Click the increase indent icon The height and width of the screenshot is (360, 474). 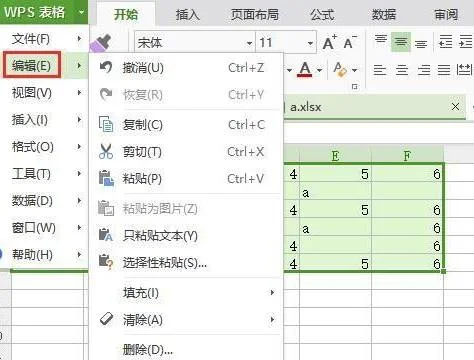click(466, 42)
